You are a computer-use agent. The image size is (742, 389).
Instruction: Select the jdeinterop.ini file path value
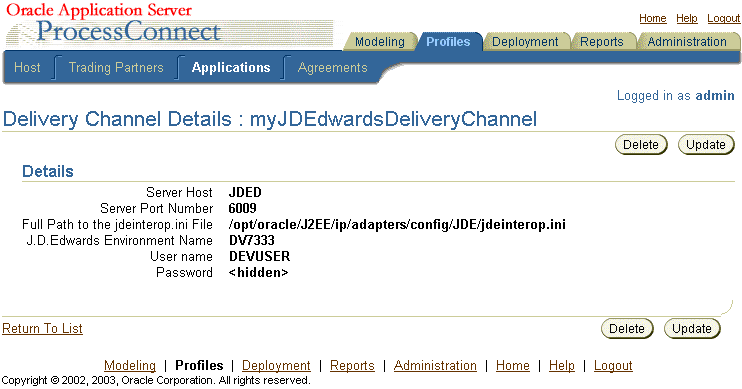click(x=397, y=225)
